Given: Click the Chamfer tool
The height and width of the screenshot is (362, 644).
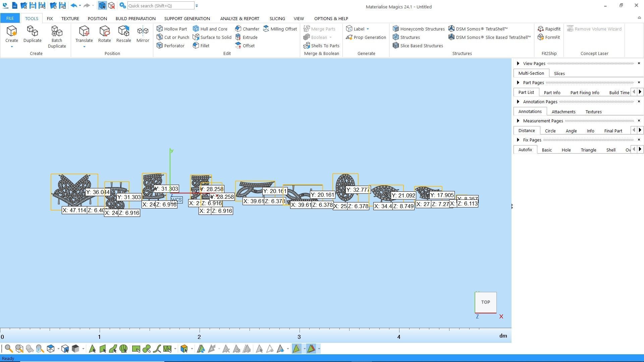Looking at the screenshot, I should coord(247,29).
